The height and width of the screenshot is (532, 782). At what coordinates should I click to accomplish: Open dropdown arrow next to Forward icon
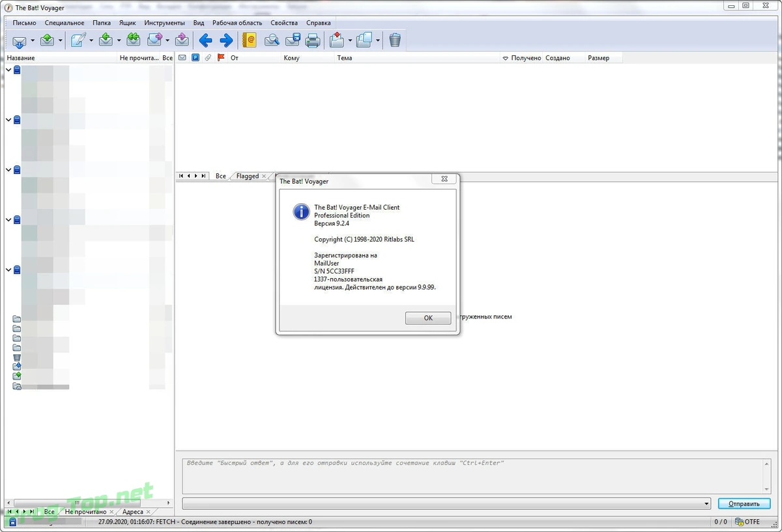(168, 40)
